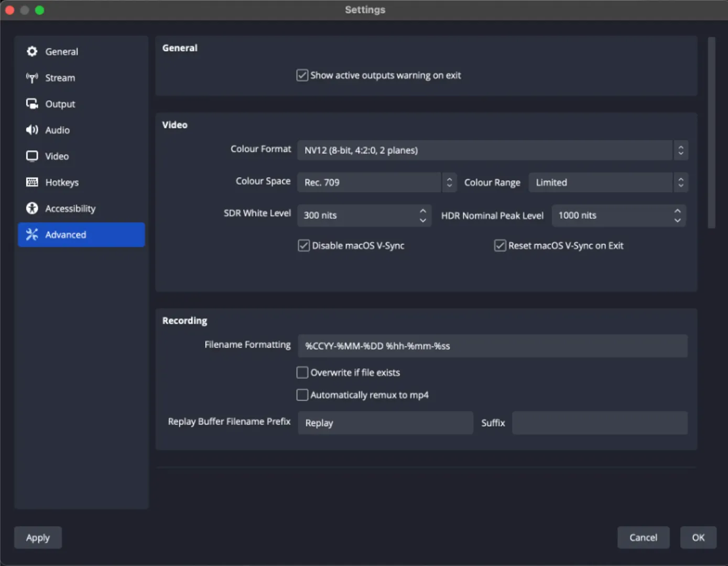Click the Replay Buffer Filename Prefix field

(385, 423)
